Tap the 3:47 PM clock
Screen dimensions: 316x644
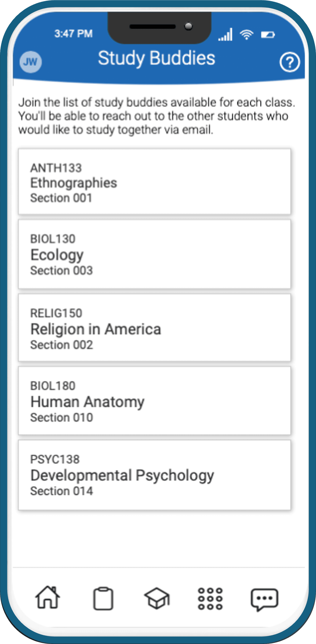[74, 34]
